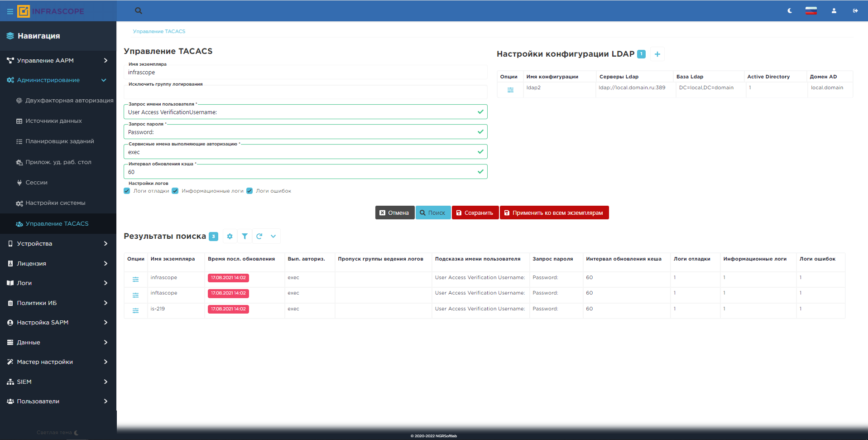Click Применить ко всем экземплярам button

[554, 213]
